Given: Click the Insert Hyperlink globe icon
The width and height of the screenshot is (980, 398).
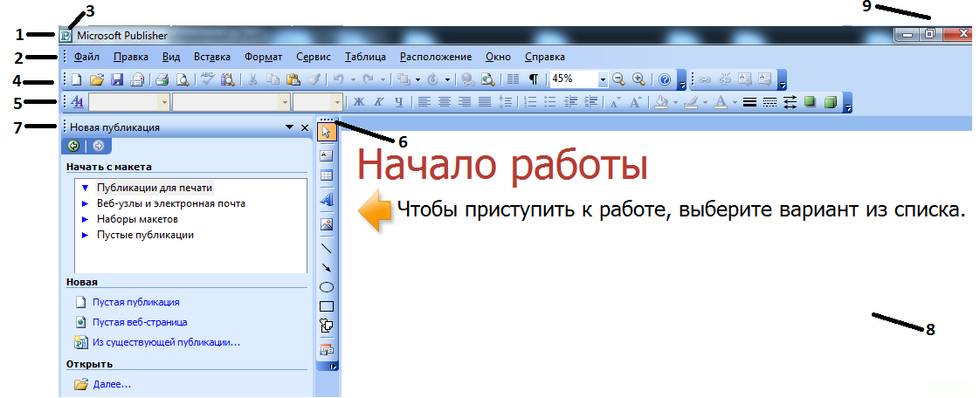Looking at the screenshot, I should click(467, 79).
